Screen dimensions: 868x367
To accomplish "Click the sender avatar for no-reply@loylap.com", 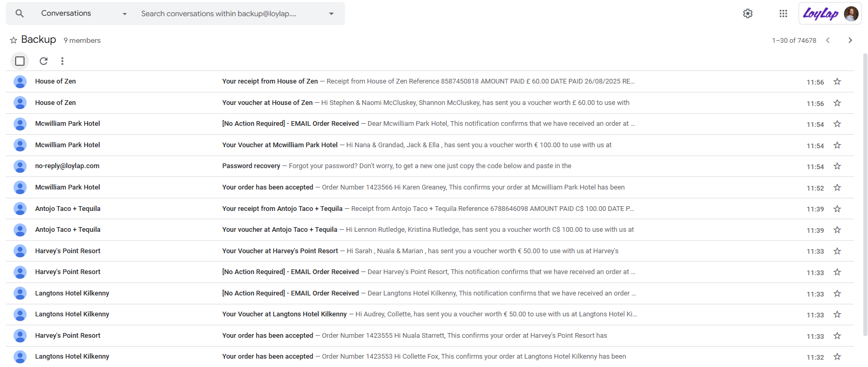I will tap(20, 167).
